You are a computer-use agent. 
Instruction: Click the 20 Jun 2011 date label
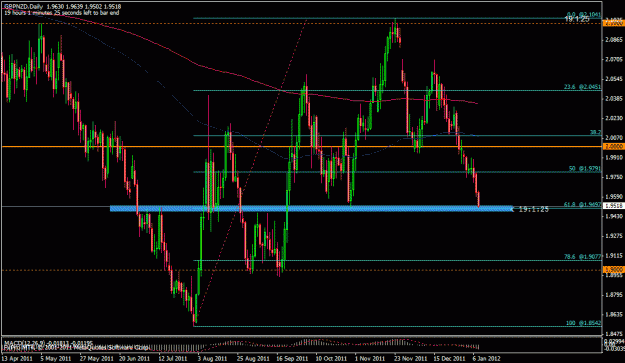click(134, 358)
